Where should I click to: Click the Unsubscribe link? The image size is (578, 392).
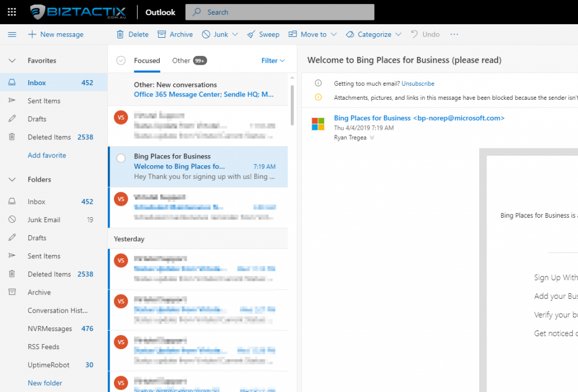point(418,83)
